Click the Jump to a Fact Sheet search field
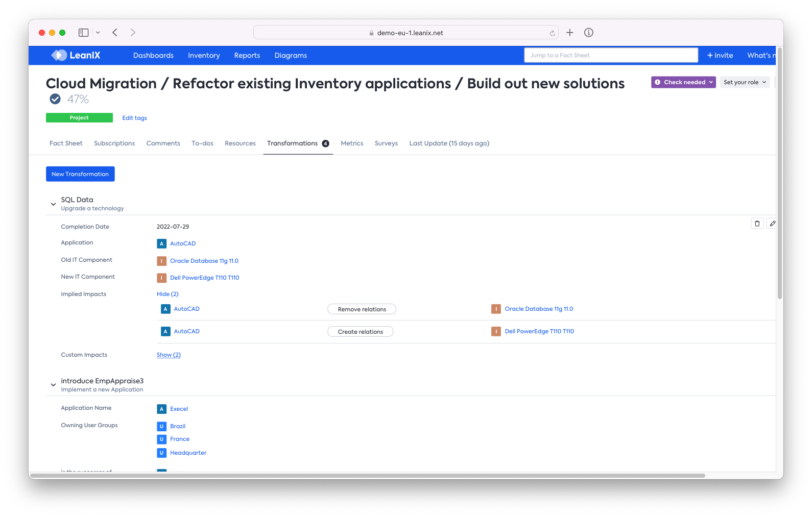The width and height of the screenshot is (812, 517). click(611, 55)
